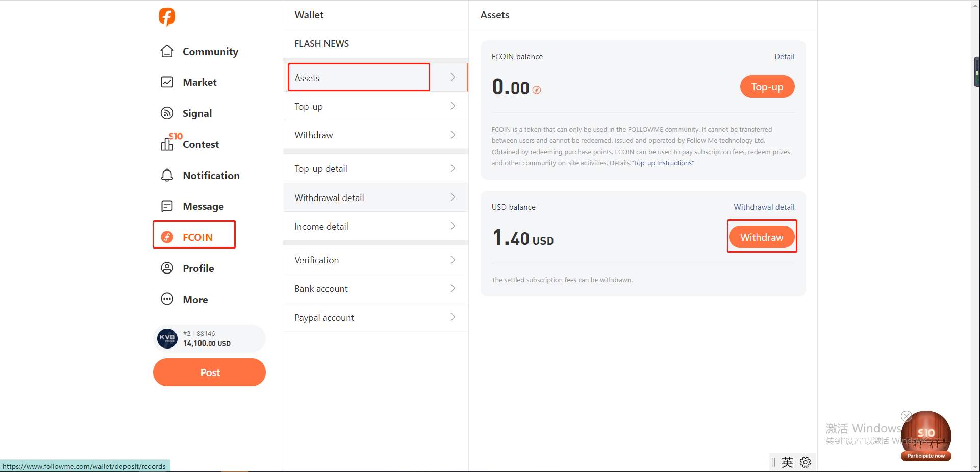Expand the Top-up detail chevron
980x472 pixels.
pos(453,168)
